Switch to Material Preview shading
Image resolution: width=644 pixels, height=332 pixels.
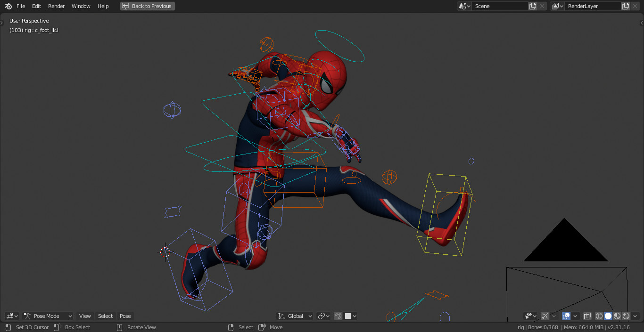pyautogui.click(x=617, y=316)
